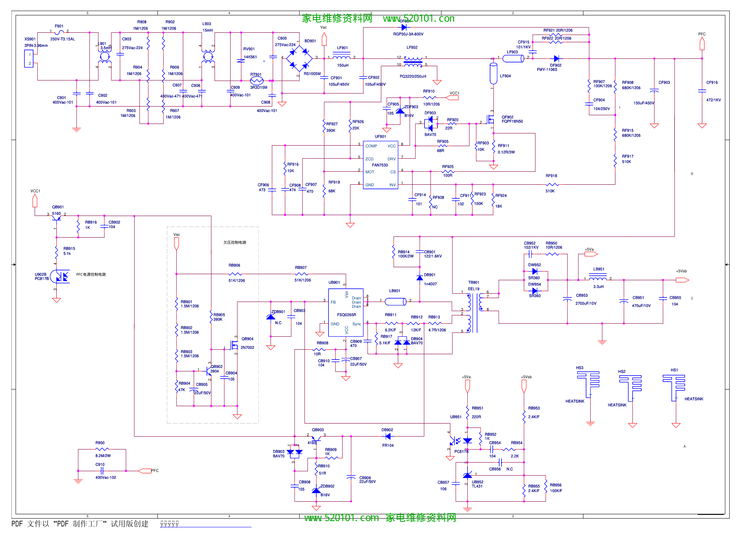Select the L903 common-mode choke symbol
This screenshot has height=534, width=756.
coord(208,57)
